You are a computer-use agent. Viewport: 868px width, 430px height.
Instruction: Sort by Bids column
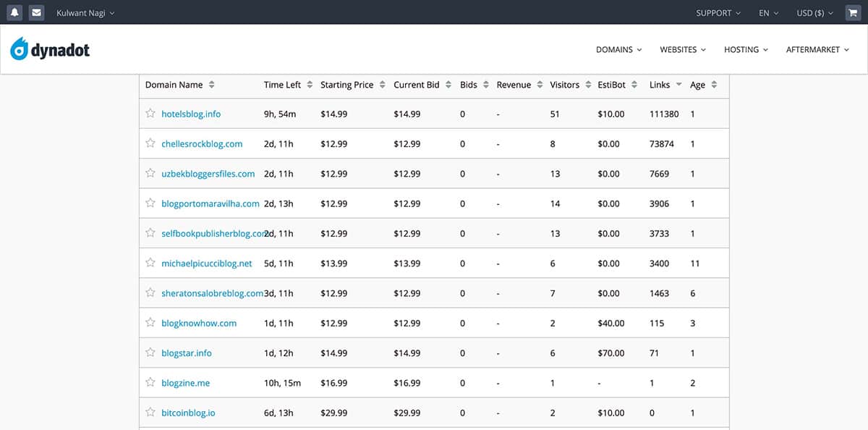(x=475, y=85)
